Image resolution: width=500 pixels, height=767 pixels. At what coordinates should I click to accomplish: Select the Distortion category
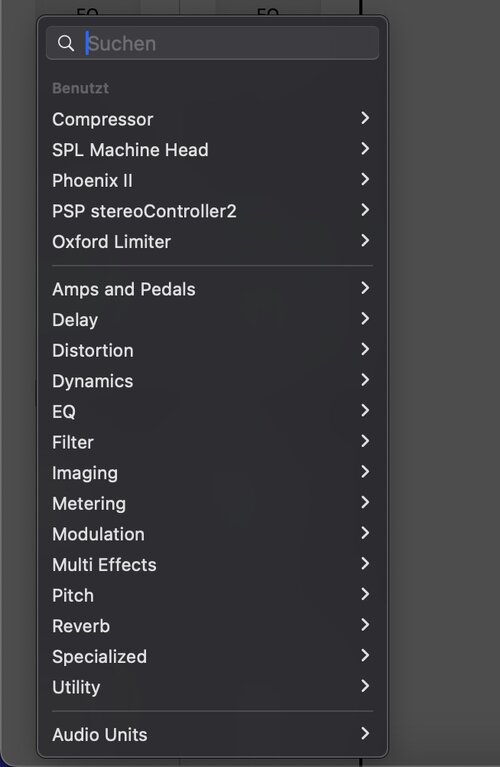(212, 350)
